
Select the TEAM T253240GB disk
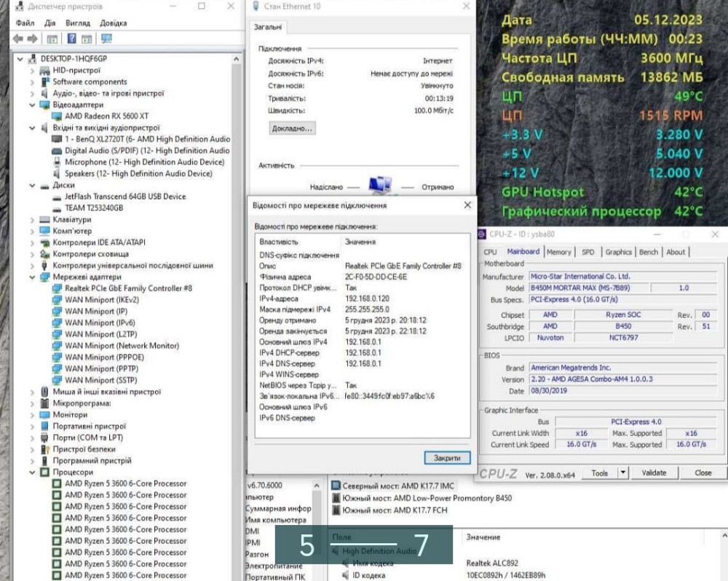[94, 207]
